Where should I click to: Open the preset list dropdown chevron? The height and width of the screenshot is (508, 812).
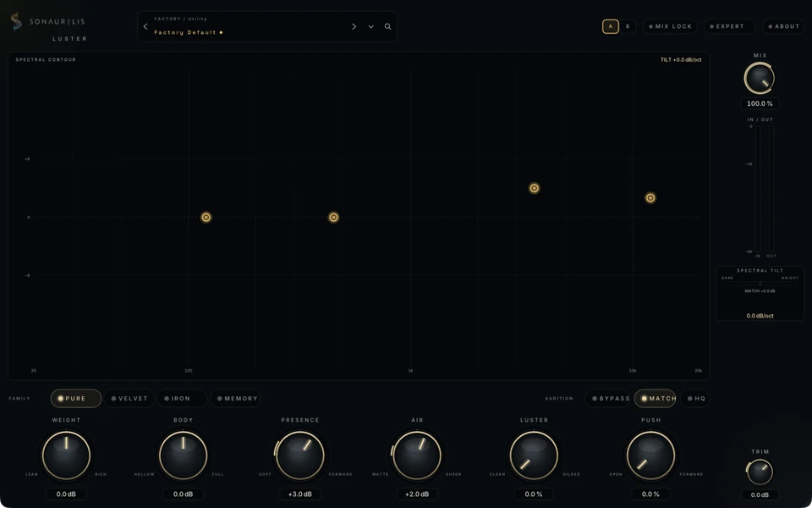click(x=370, y=26)
